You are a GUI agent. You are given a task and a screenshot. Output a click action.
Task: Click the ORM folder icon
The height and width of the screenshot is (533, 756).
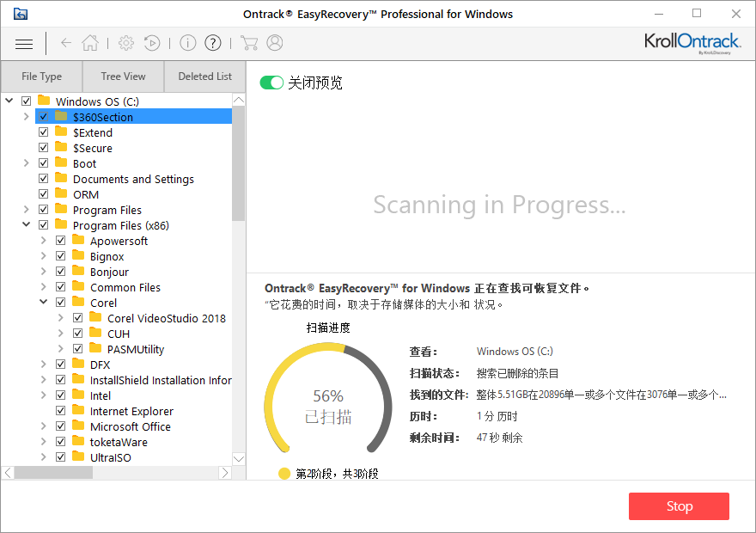coord(61,193)
